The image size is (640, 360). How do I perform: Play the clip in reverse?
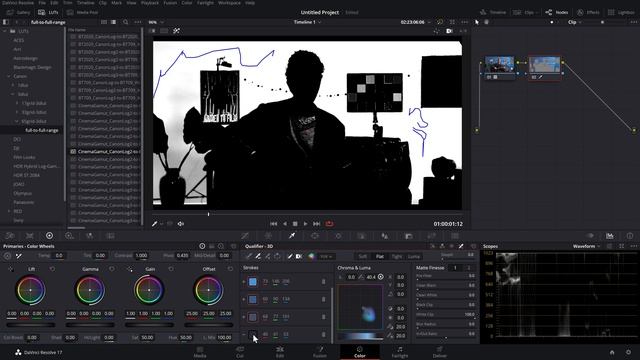[284, 224]
